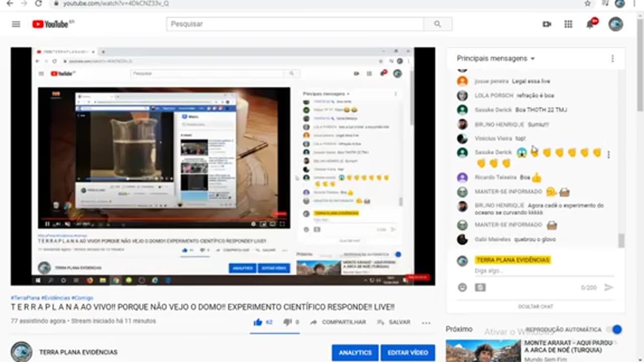Viewport: 644px width, 362px height.
Task: Open options for Sasuke Derick emoji message
Action: 608,155
